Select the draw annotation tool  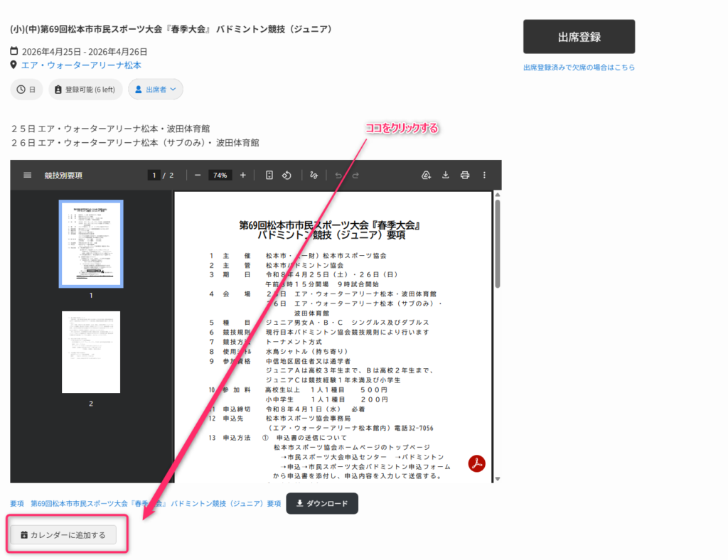click(314, 175)
